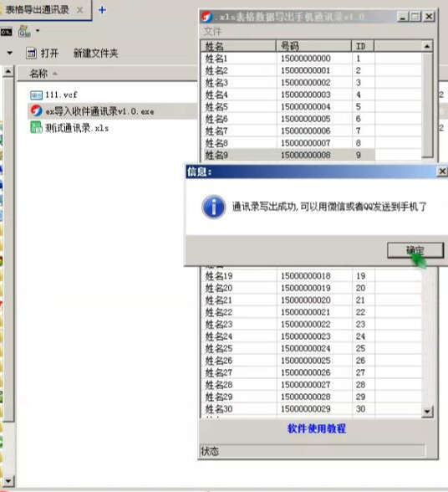Viewport: 448px width, 492px height.
Task: Close the xls export tool window
Action: 429,17
